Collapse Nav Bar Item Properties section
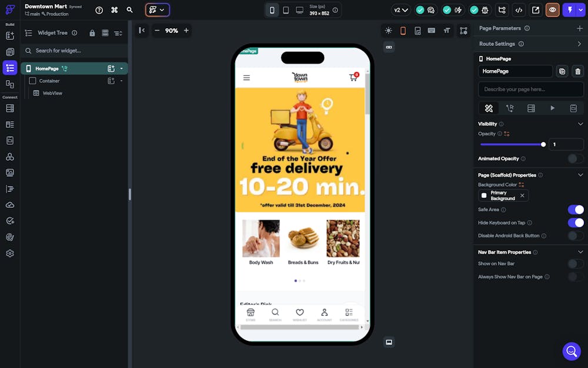The image size is (588, 368). (x=580, y=253)
